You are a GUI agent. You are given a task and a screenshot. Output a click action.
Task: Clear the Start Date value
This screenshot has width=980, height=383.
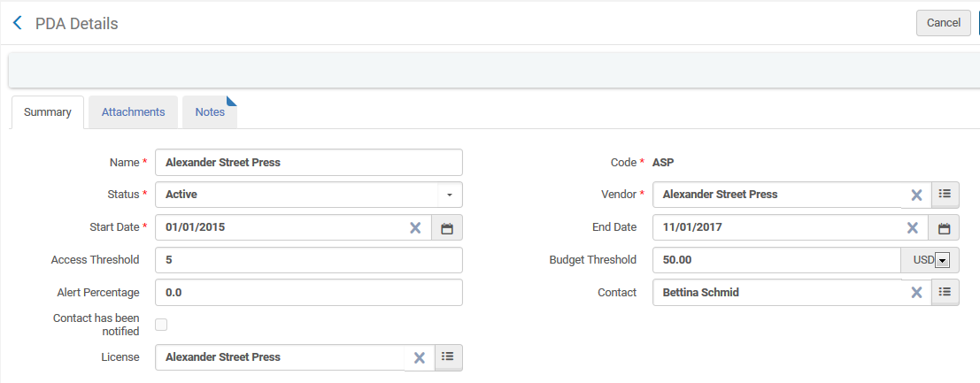pos(414,227)
